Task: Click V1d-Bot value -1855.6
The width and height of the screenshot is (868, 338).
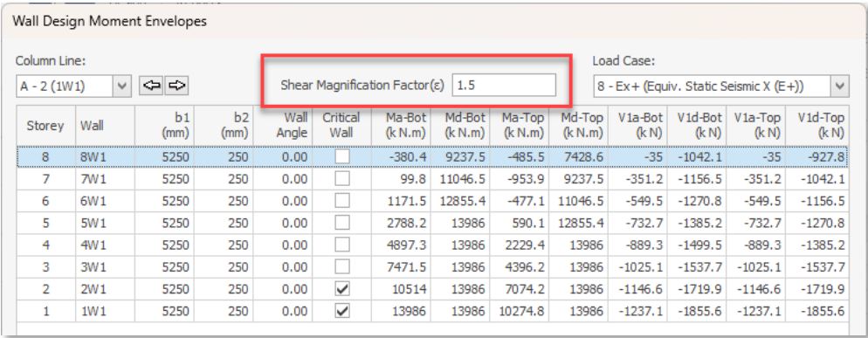Action: pyautogui.click(x=699, y=312)
